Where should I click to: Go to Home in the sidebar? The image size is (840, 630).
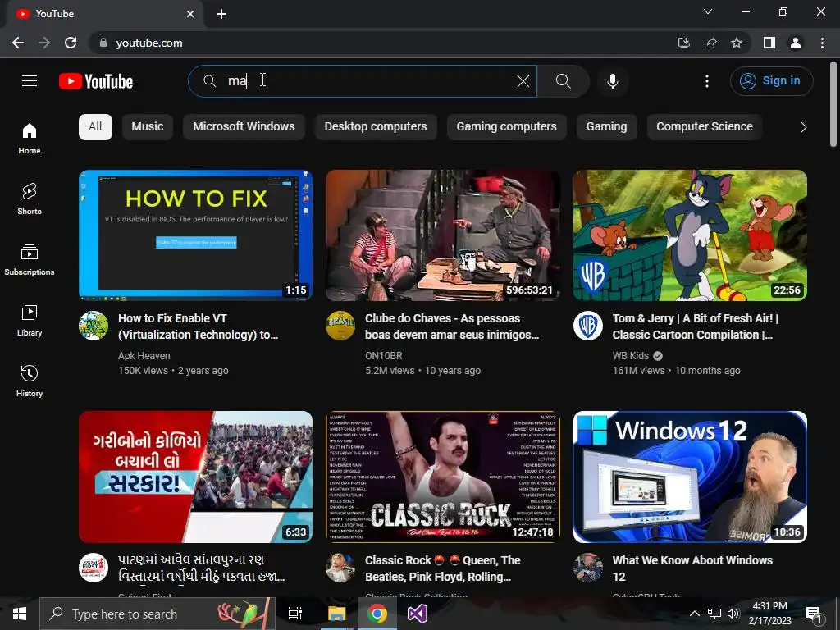(30, 138)
